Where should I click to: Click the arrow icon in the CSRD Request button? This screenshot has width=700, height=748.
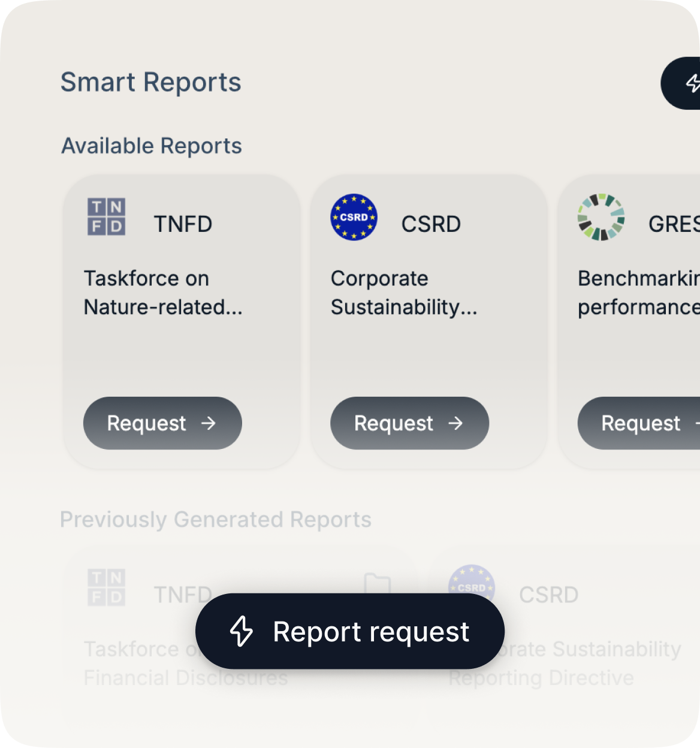[457, 424]
